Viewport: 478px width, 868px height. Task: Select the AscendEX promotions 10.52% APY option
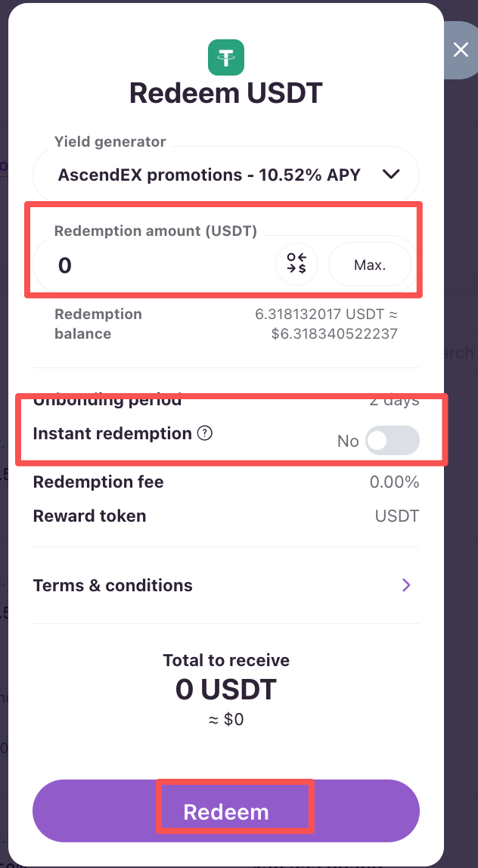pyautogui.click(x=210, y=175)
